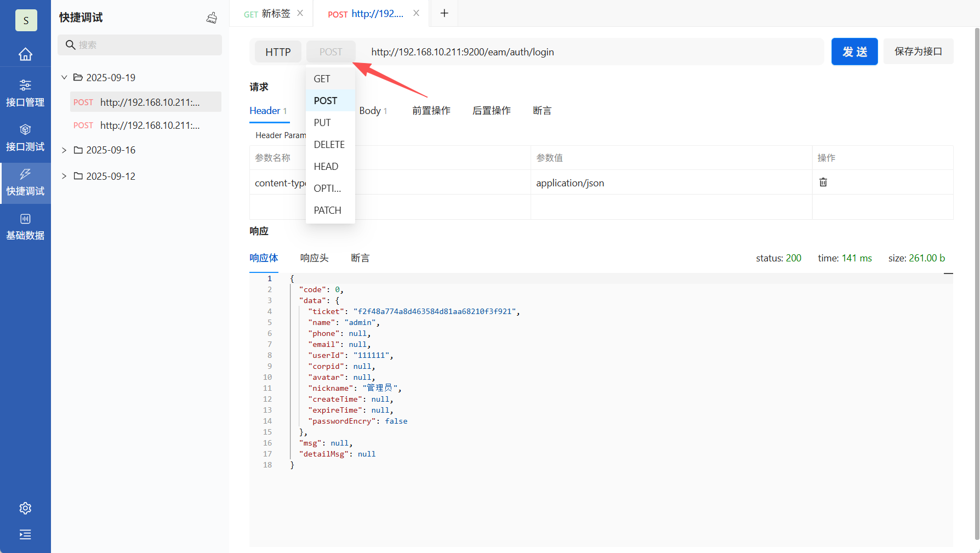
Task: Switch to the Header request tab
Action: 269,111
